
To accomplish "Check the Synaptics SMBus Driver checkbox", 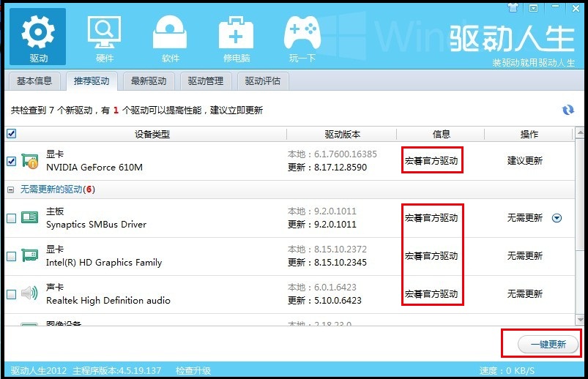I will pyautogui.click(x=12, y=218).
